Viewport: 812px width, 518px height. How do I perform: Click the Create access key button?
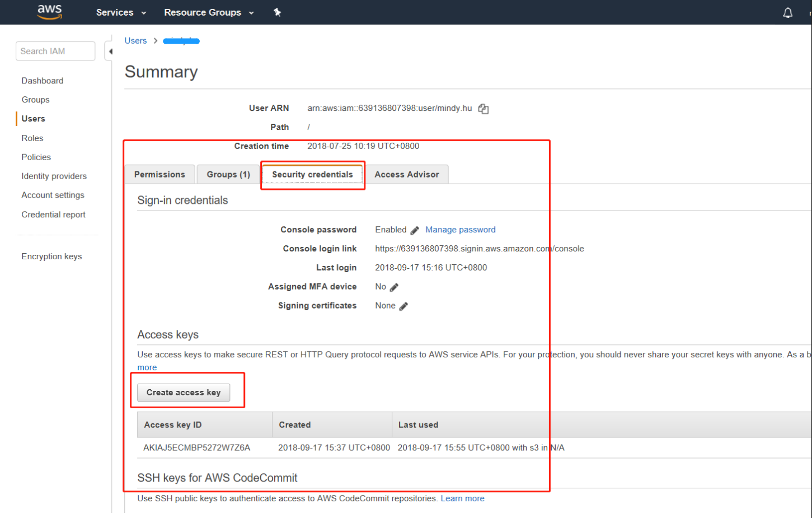(183, 392)
